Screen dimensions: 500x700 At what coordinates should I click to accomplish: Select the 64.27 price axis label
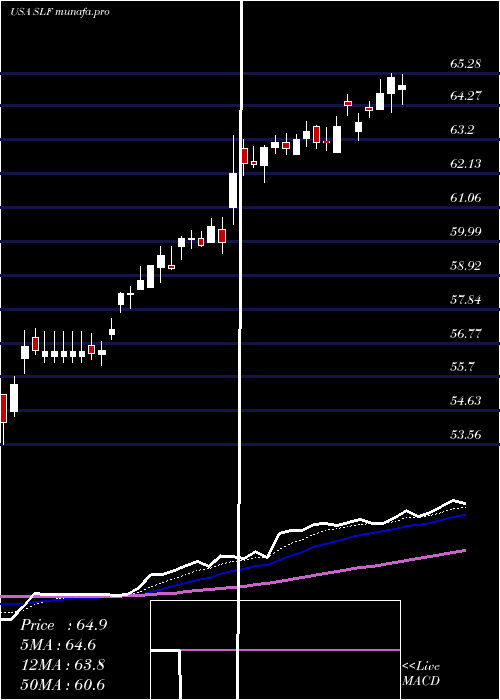tap(465, 96)
